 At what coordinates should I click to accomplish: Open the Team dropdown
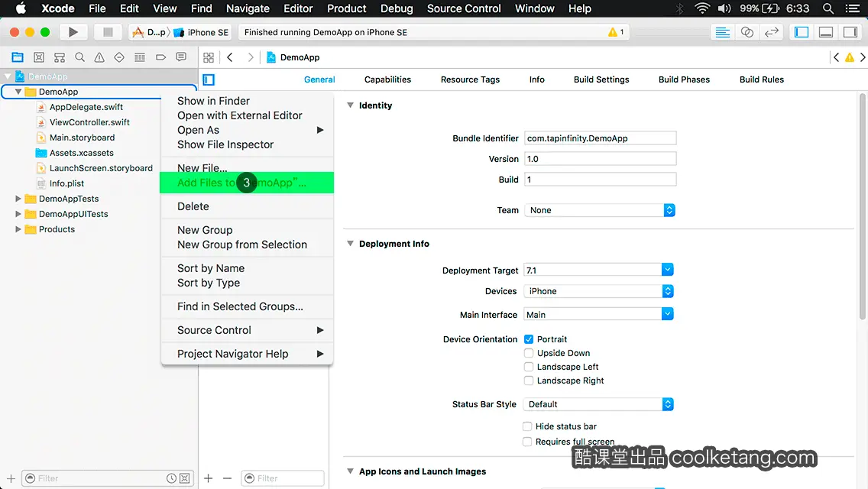(x=600, y=210)
